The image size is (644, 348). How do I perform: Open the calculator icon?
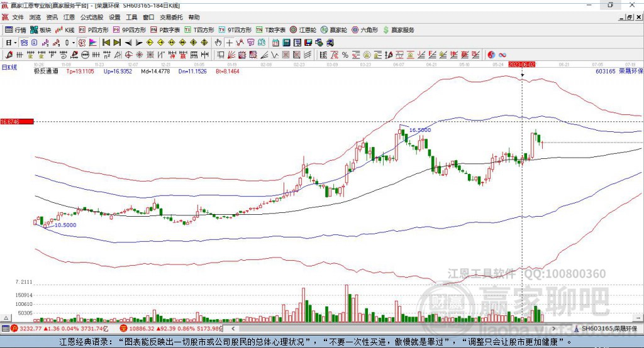286,43
